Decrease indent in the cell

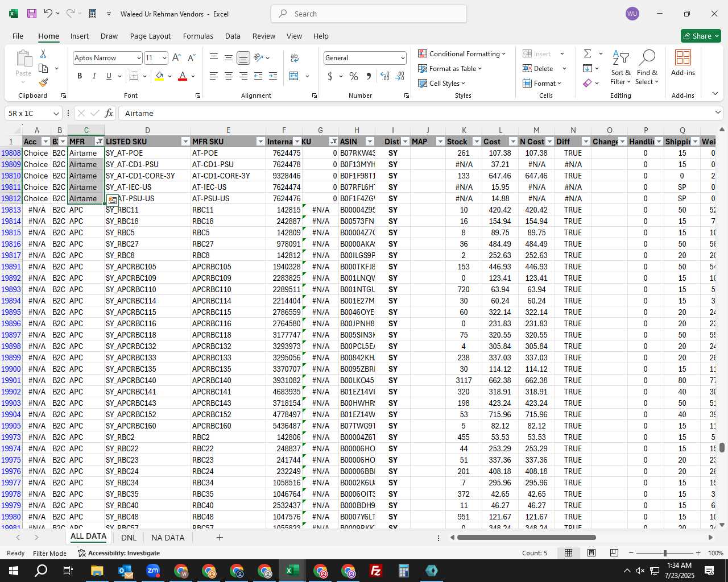click(x=258, y=76)
